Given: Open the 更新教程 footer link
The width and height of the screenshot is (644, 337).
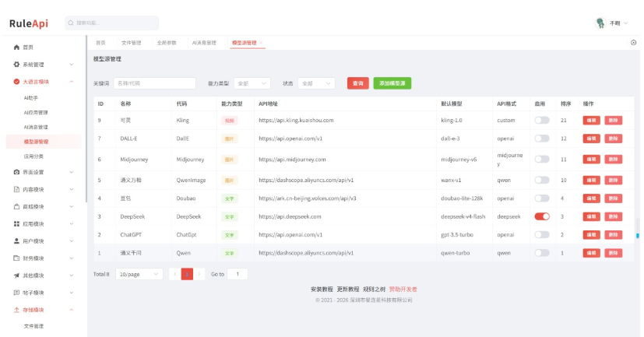Looking at the screenshot, I should (348, 290).
